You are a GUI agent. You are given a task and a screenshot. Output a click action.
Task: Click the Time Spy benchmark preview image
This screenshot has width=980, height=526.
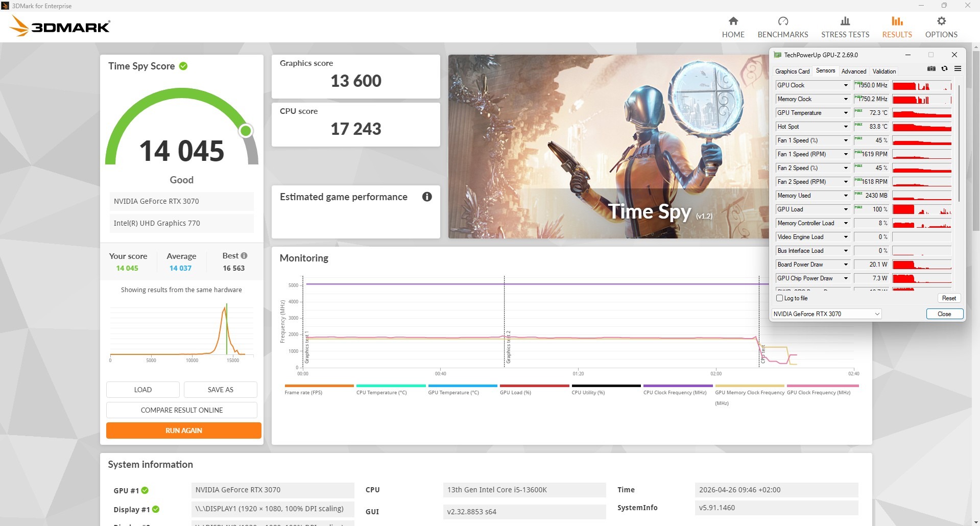pyautogui.click(x=608, y=147)
